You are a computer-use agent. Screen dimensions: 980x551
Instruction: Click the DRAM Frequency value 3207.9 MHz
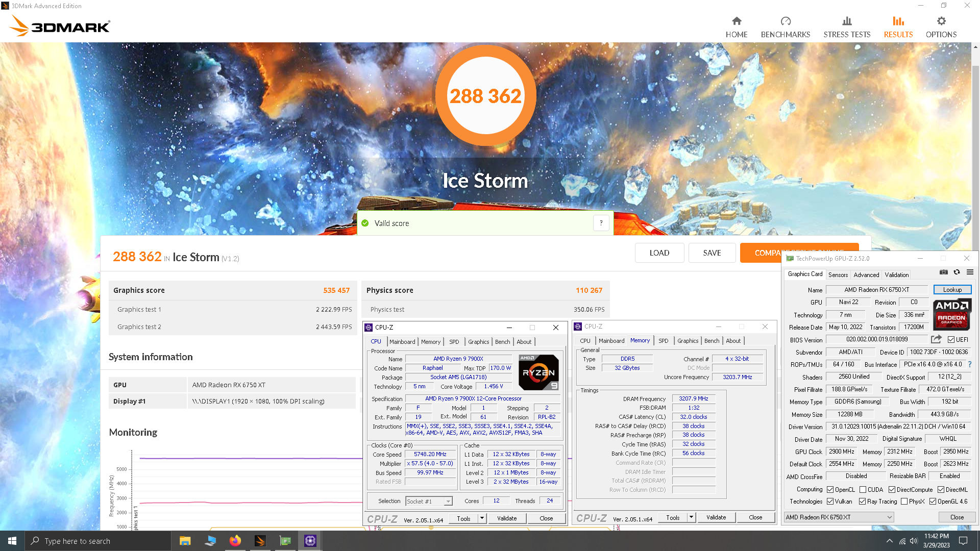[x=693, y=398]
